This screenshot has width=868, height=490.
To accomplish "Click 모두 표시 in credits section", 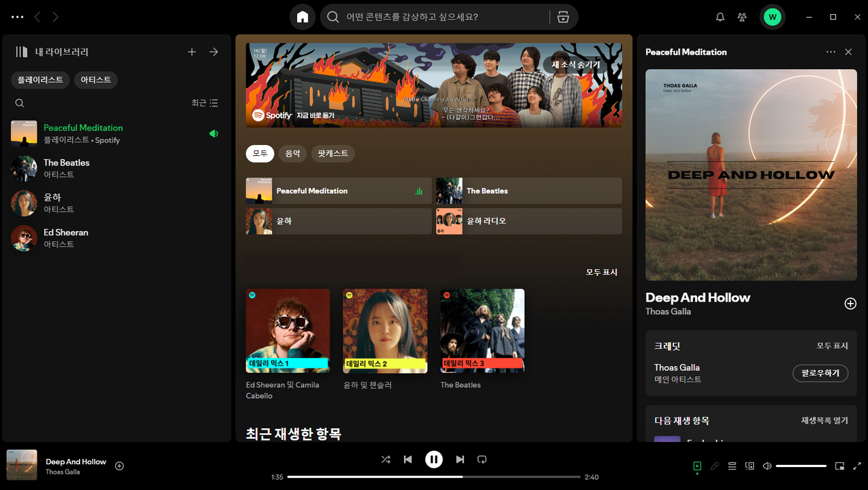I will pos(832,346).
